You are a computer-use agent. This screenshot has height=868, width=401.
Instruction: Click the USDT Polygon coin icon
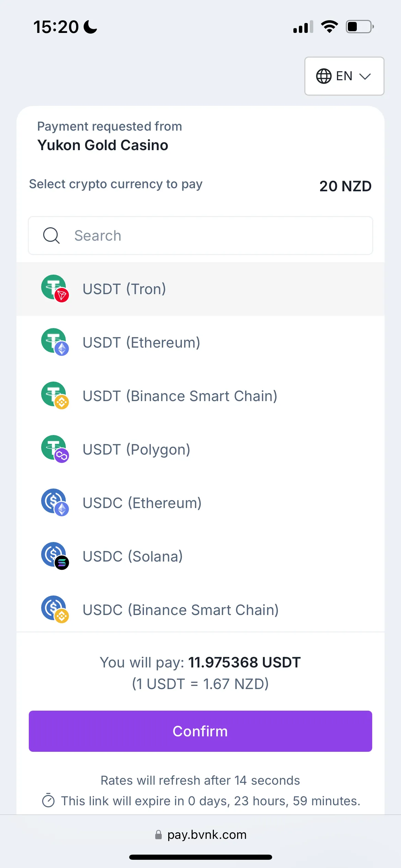pyautogui.click(x=55, y=449)
